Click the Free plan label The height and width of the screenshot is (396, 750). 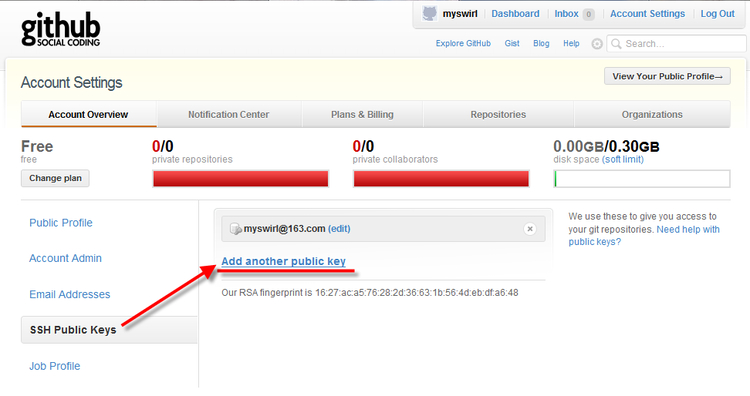pos(37,146)
